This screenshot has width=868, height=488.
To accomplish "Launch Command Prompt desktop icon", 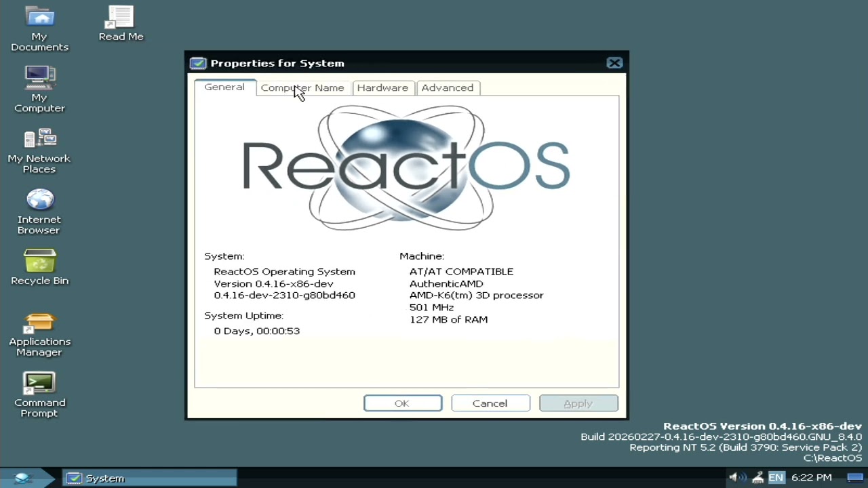I will click(39, 394).
